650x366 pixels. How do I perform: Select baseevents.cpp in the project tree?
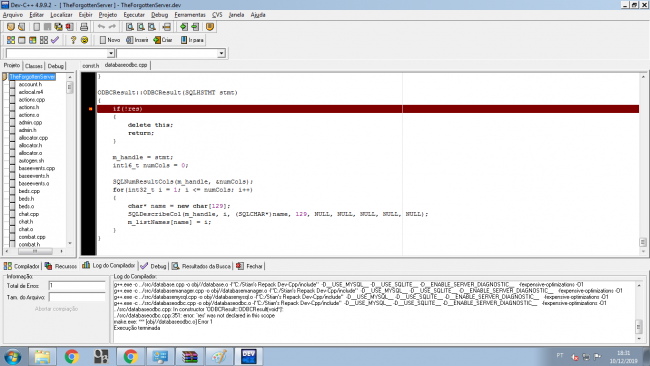[36, 168]
